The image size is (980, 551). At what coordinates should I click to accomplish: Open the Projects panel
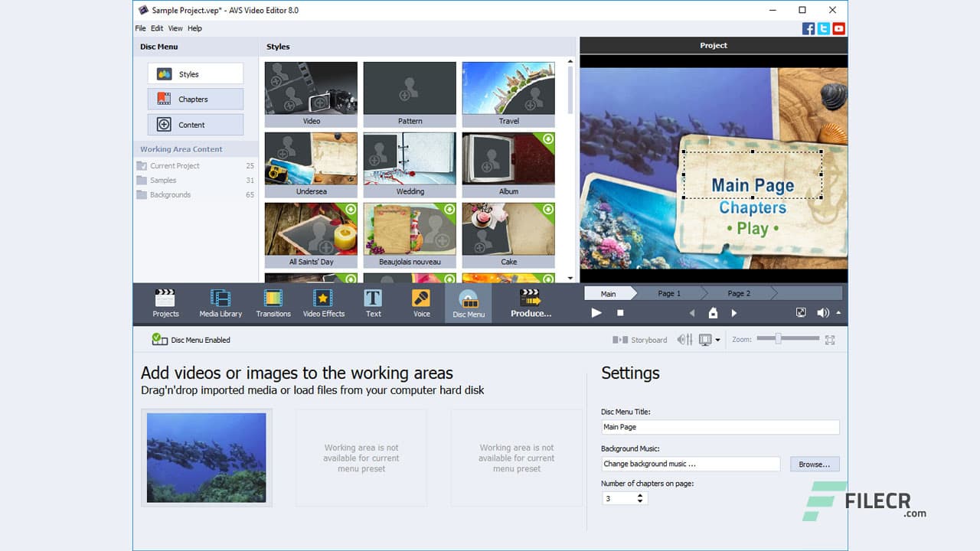point(165,302)
